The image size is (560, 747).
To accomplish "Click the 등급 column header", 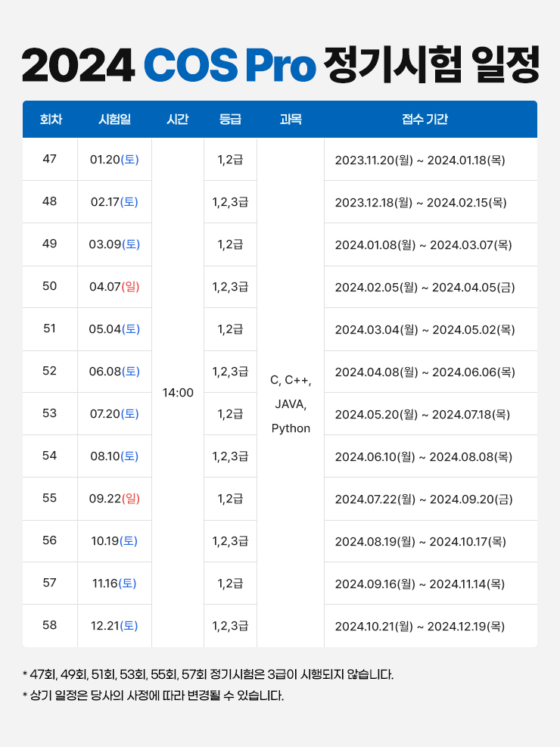I will [x=230, y=120].
